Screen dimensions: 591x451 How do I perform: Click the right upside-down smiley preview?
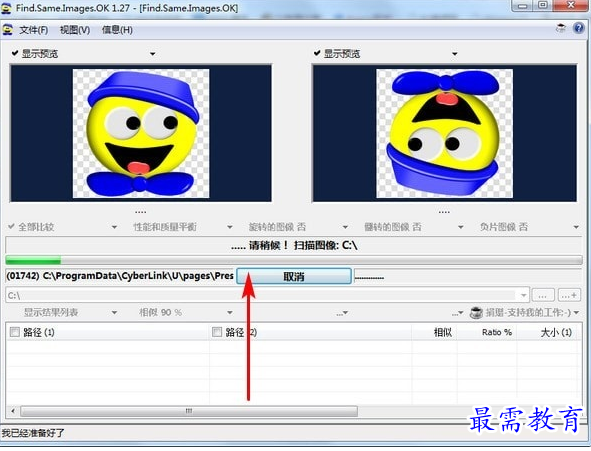pos(444,133)
